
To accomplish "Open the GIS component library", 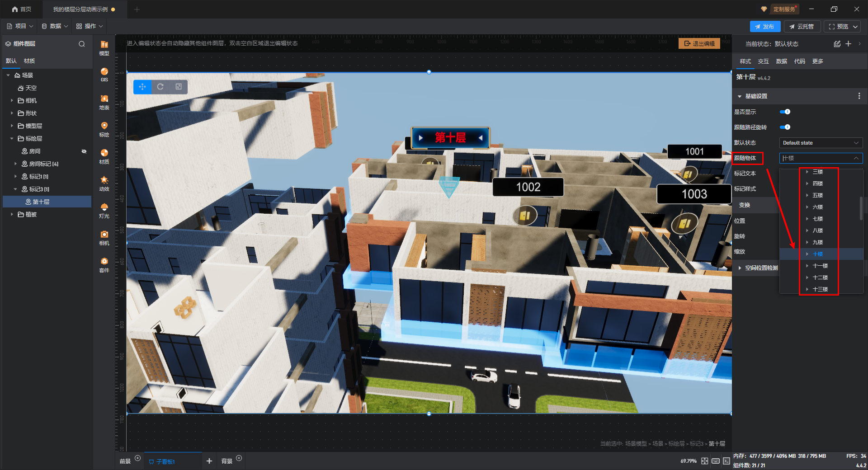I will 104,75.
